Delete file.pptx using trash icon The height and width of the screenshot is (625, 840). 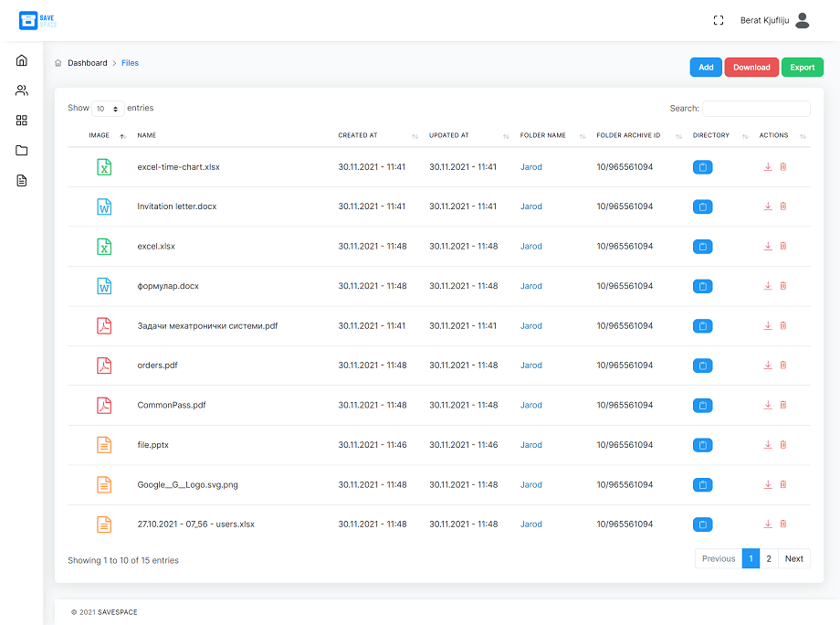coord(783,445)
